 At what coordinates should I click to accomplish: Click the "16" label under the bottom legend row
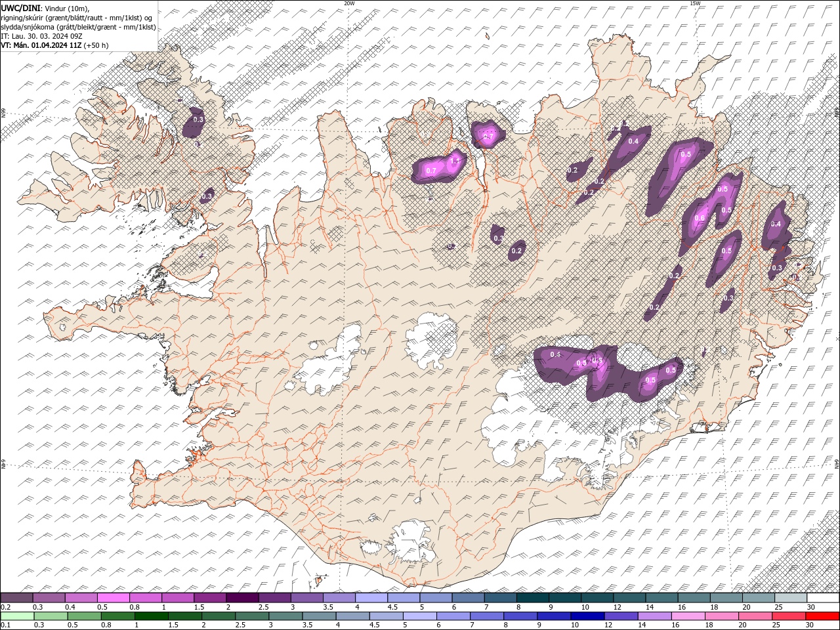click(x=675, y=625)
